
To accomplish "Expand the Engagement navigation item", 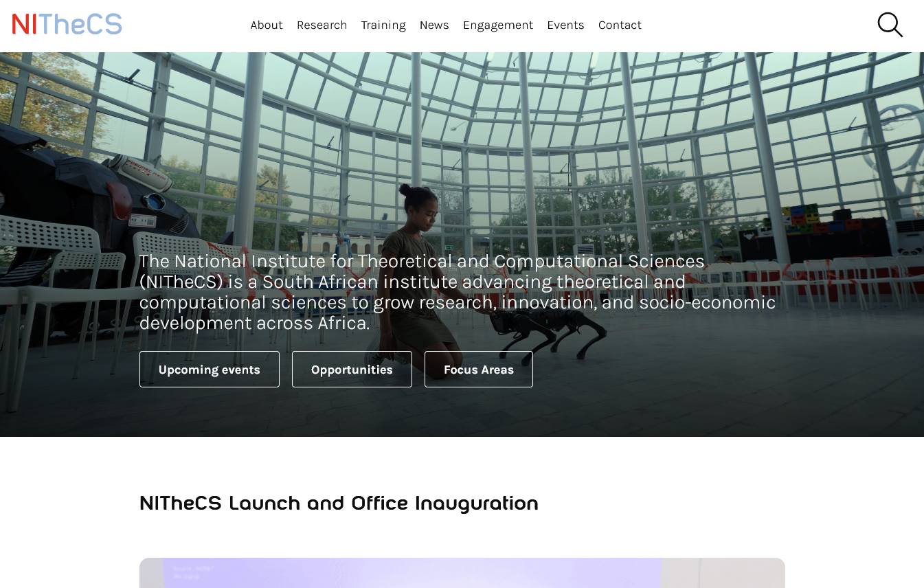I will coord(498,25).
